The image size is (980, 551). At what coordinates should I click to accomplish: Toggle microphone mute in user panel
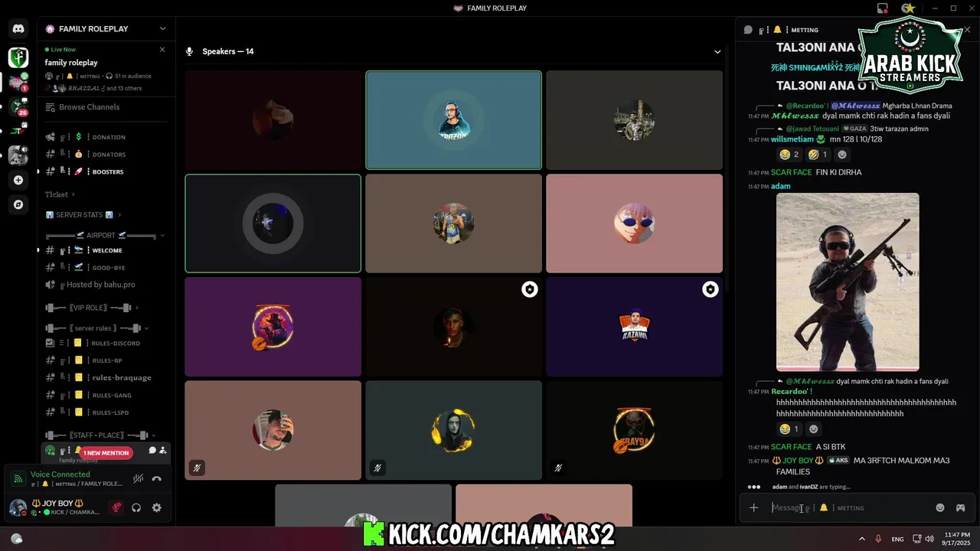[x=116, y=507]
